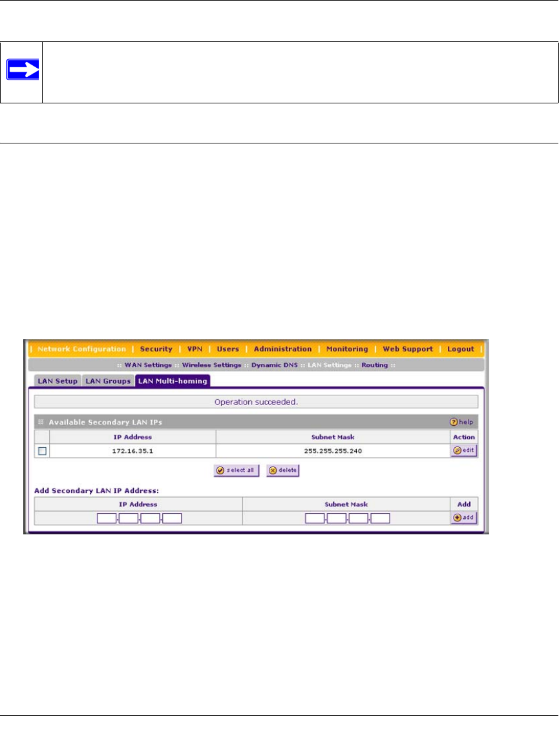This screenshot has height=756, width=559.
Task: Focus first octet of new IP Address
Action: (x=107, y=518)
